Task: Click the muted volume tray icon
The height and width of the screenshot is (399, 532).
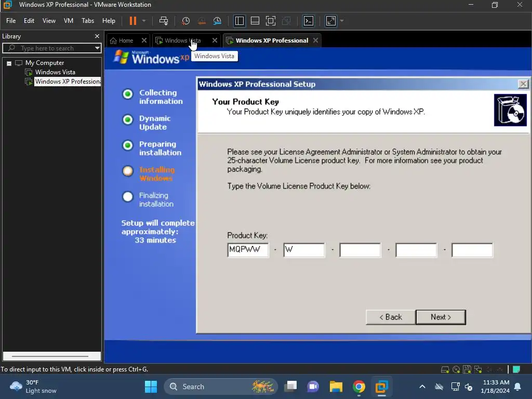Action: (469, 387)
